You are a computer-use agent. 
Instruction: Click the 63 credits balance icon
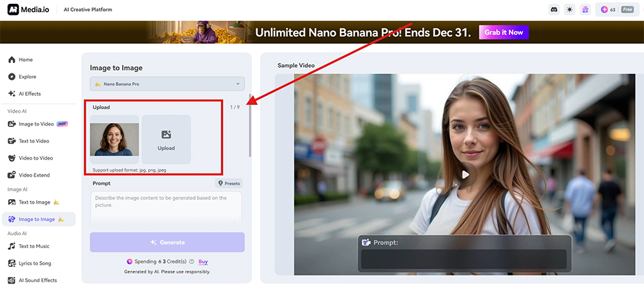[604, 10]
